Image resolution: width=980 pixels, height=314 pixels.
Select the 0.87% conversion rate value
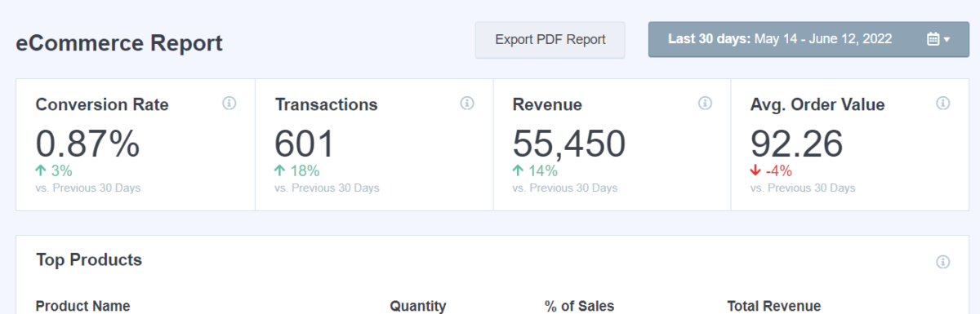88,144
